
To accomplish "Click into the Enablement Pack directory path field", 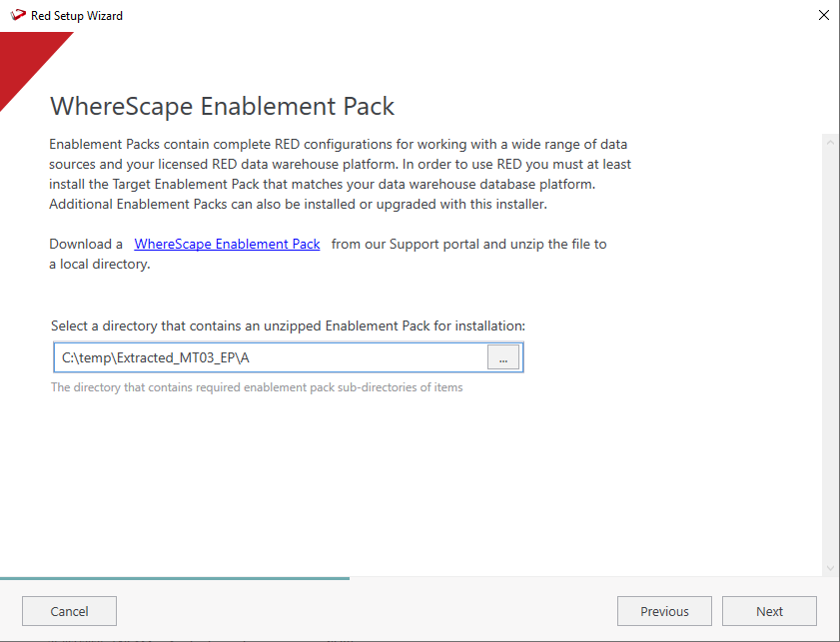I will (x=270, y=357).
